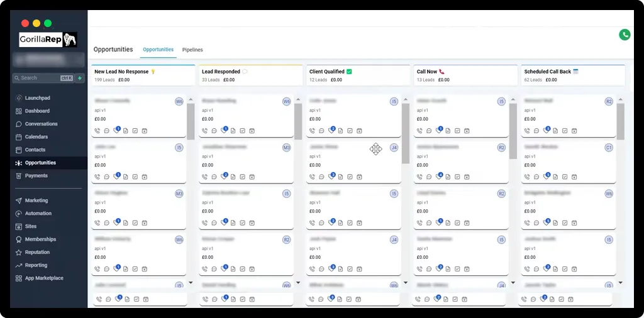Open tags on I5 card in Lead Responded

[225, 223]
